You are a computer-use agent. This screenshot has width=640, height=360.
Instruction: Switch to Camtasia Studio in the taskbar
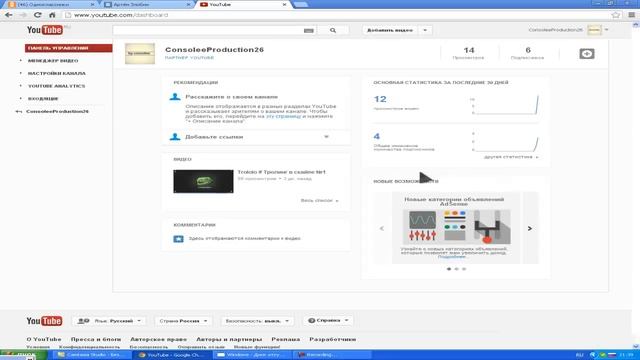(x=92, y=355)
